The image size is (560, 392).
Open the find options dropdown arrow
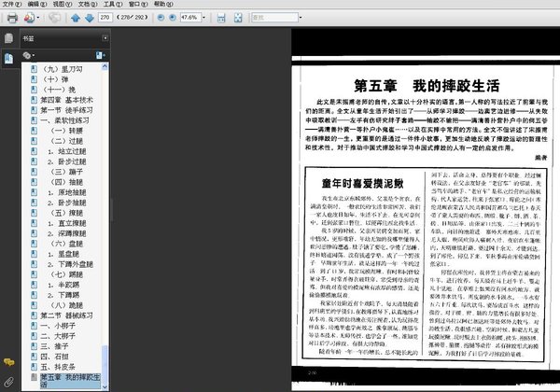(x=301, y=17)
